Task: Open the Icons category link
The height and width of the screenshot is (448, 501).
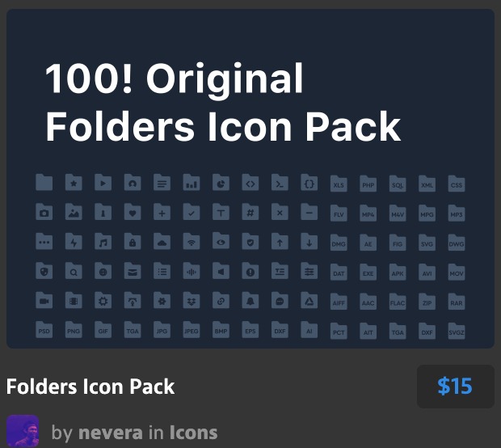Action: [193, 433]
